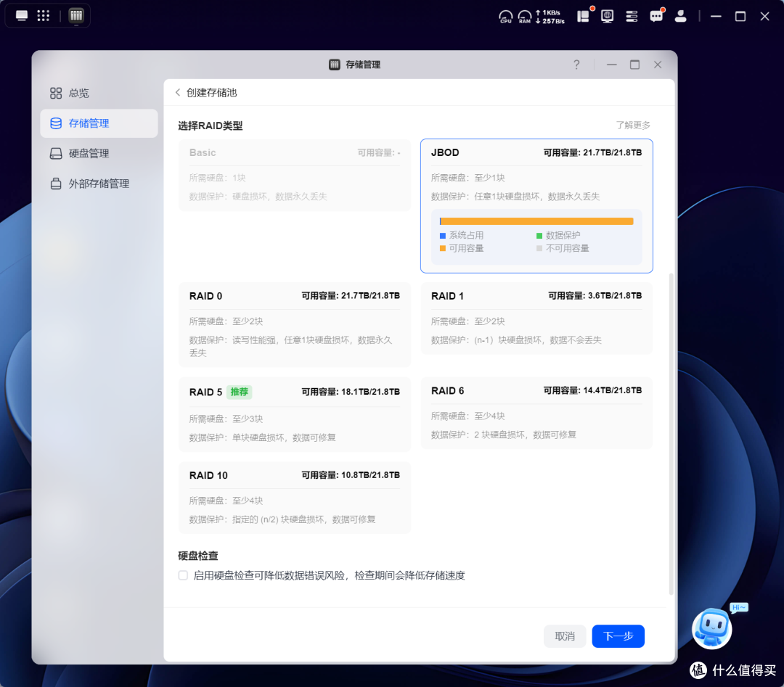Select 存储管理 in the sidebar

pos(99,123)
